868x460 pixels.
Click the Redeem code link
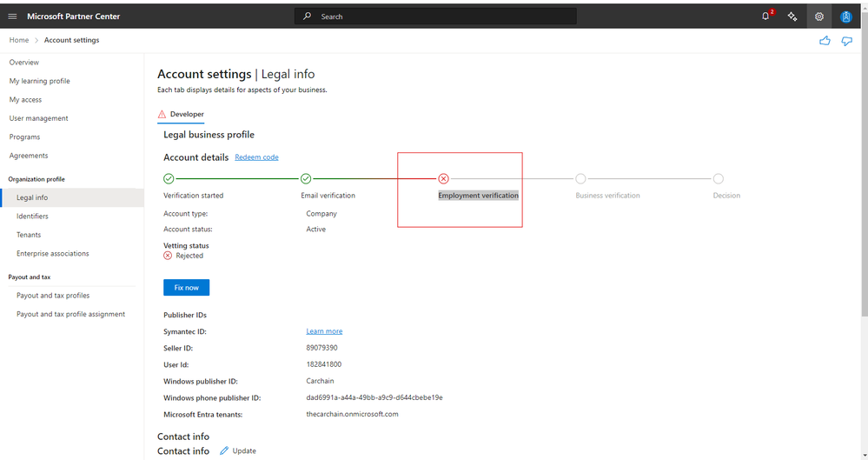click(256, 157)
